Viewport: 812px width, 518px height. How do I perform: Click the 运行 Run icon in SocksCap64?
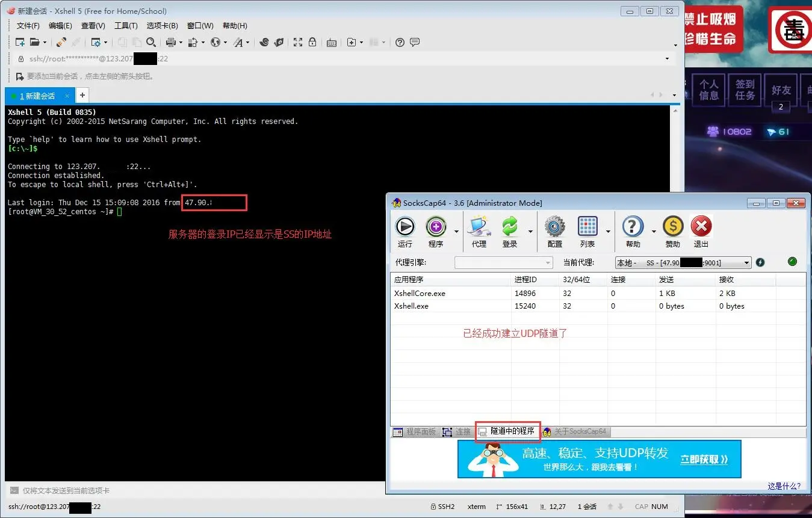point(405,227)
